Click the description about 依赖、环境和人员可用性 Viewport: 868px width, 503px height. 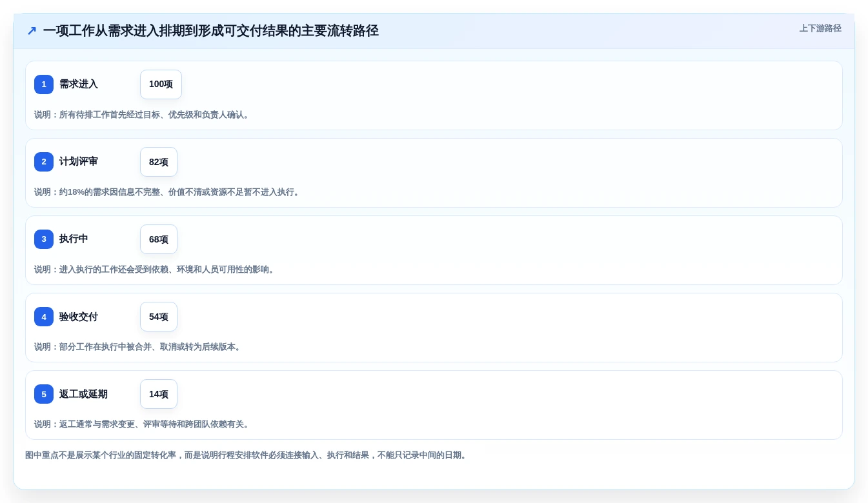(x=156, y=270)
